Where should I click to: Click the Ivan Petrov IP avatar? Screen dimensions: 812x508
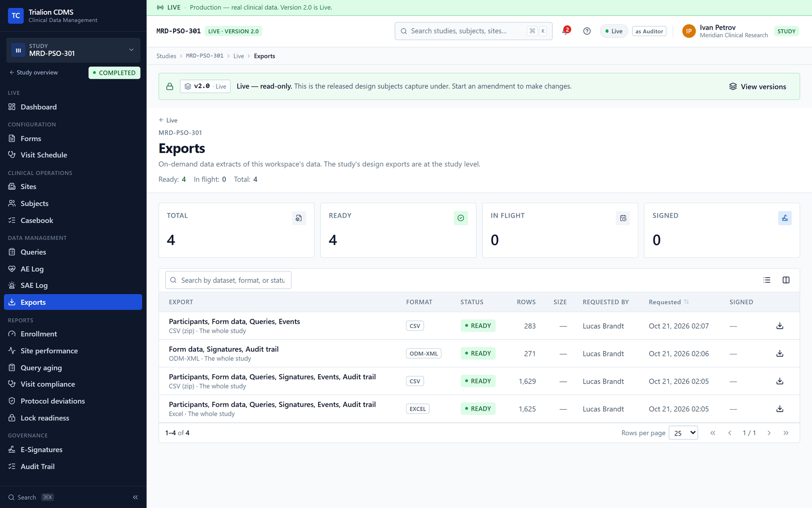click(689, 31)
